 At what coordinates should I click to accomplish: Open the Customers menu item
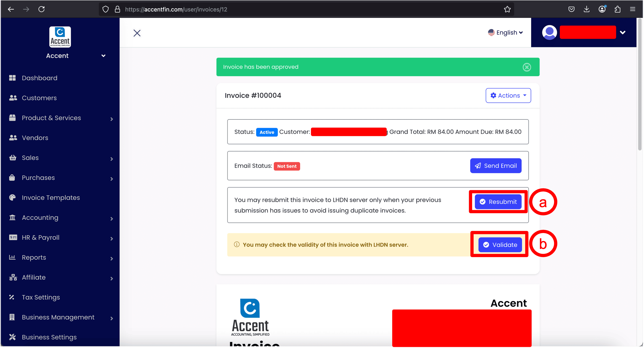(x=39, y=98)
